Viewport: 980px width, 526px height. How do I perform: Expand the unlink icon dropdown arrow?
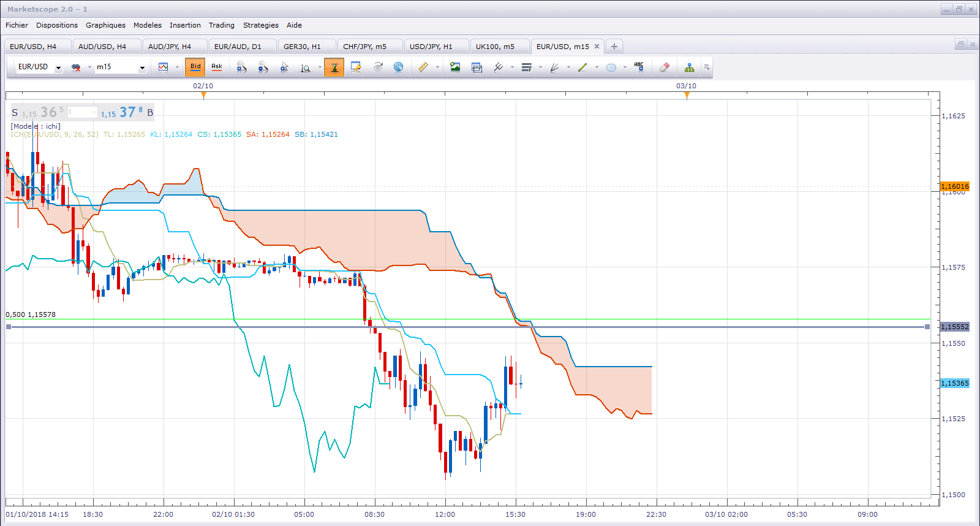pos(89,67)
